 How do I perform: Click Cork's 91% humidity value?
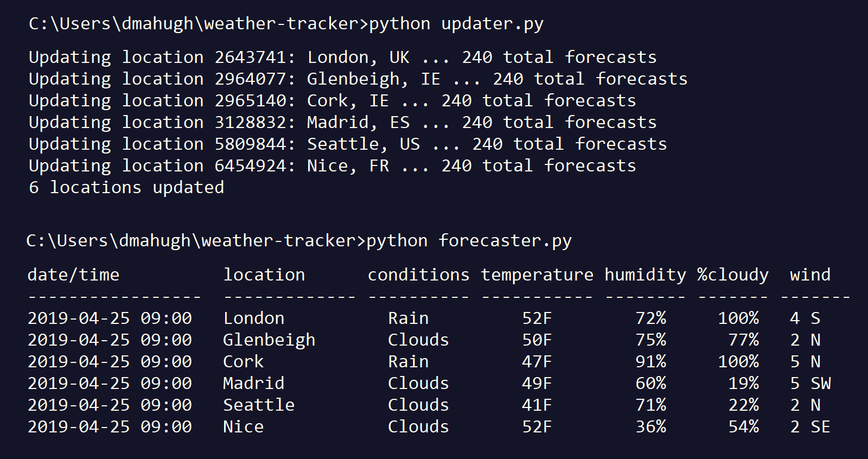tap(650, 362)
